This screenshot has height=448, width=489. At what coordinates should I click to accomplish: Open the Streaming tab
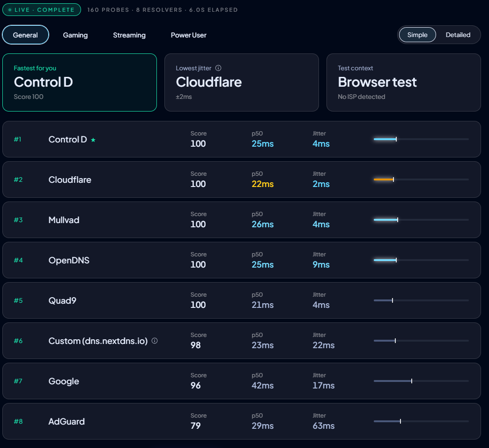129,35
